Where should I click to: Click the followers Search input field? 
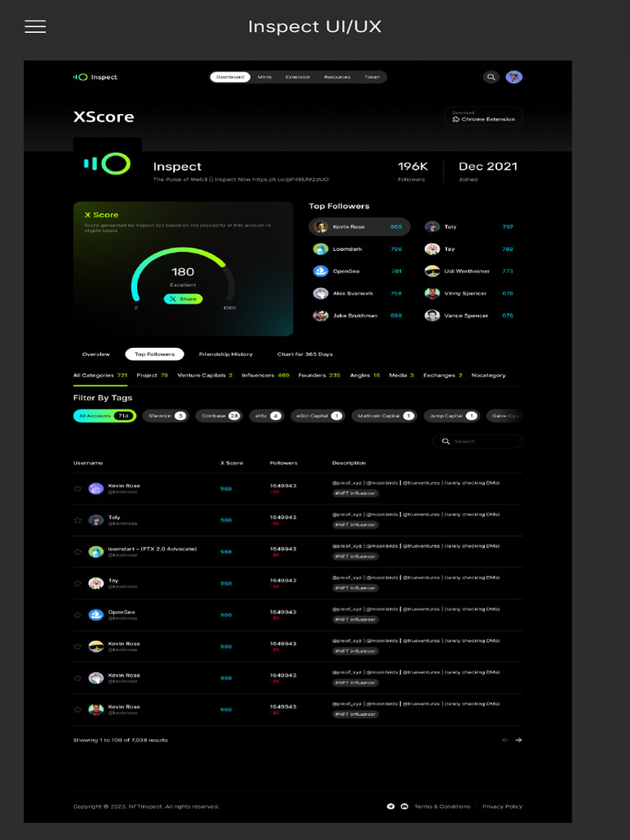477,441
